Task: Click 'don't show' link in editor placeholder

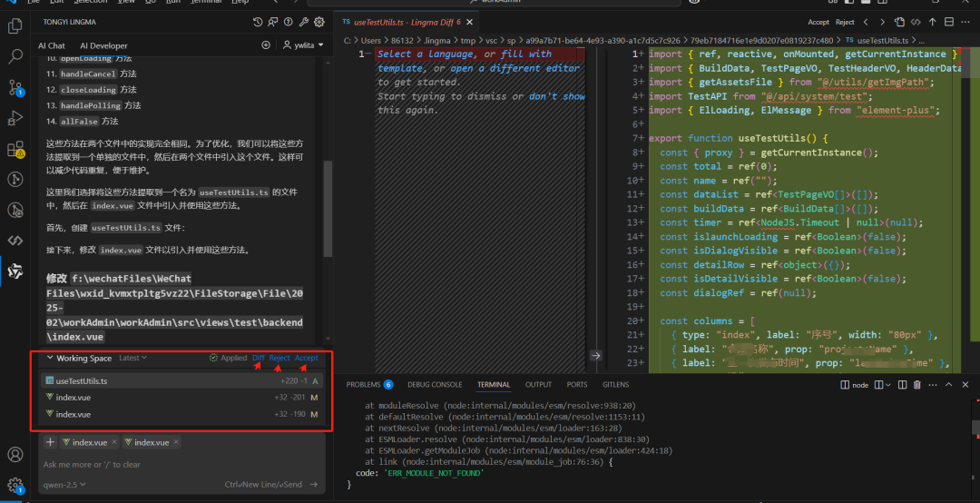Action: [x=557, y=95]
